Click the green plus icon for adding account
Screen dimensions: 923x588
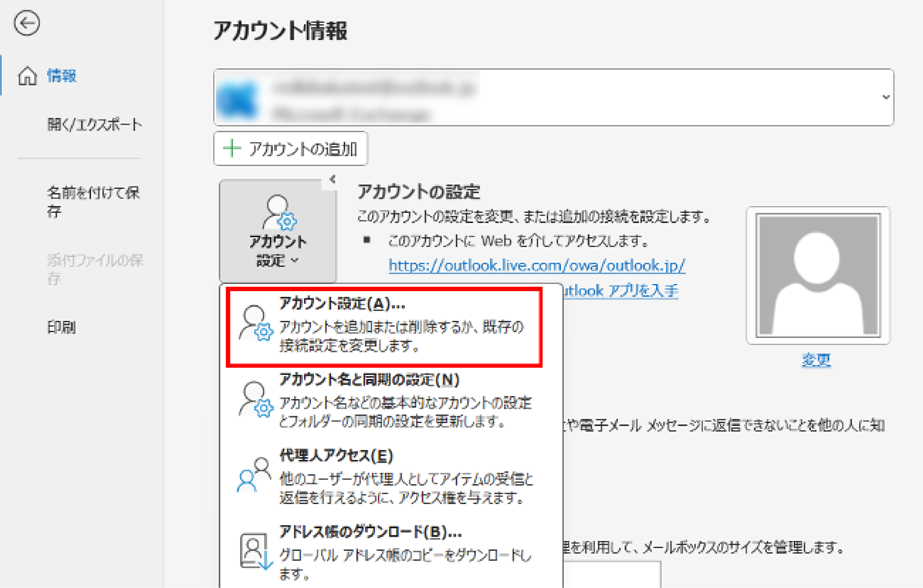tap(232, 148)
